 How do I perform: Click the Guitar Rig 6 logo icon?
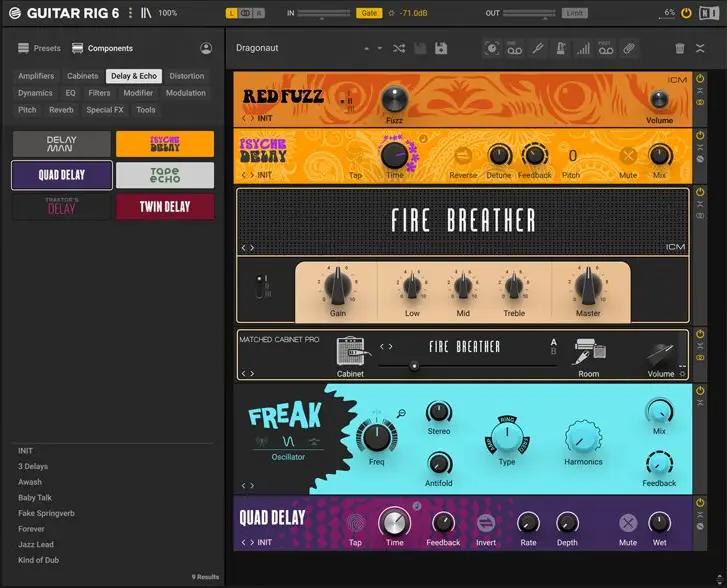point(15,13)
